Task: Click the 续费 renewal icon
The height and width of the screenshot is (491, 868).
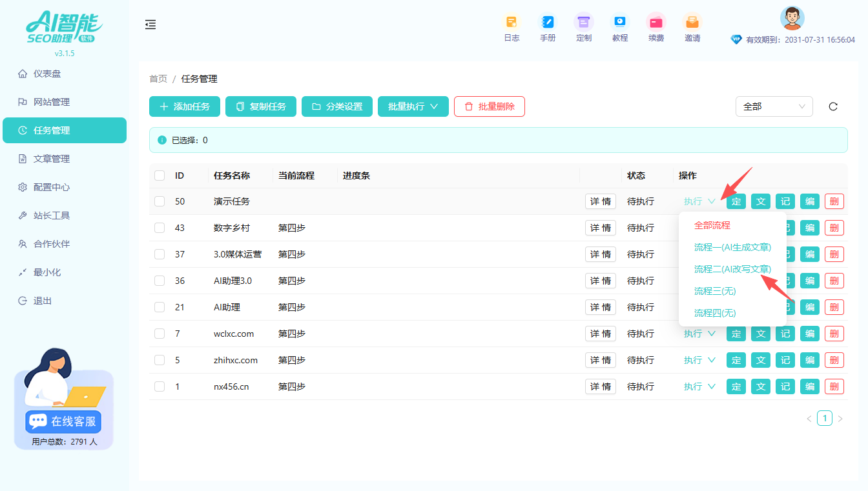Action: click(656, 22)
